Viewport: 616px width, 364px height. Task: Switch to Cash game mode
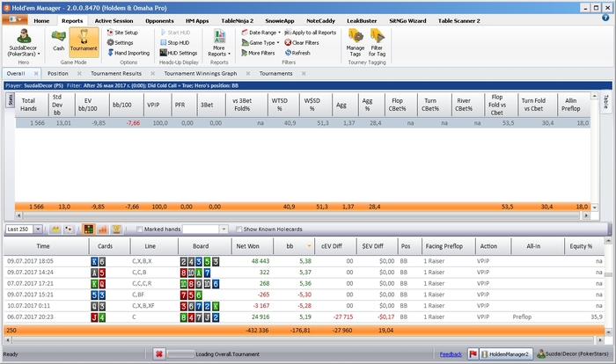59,40
